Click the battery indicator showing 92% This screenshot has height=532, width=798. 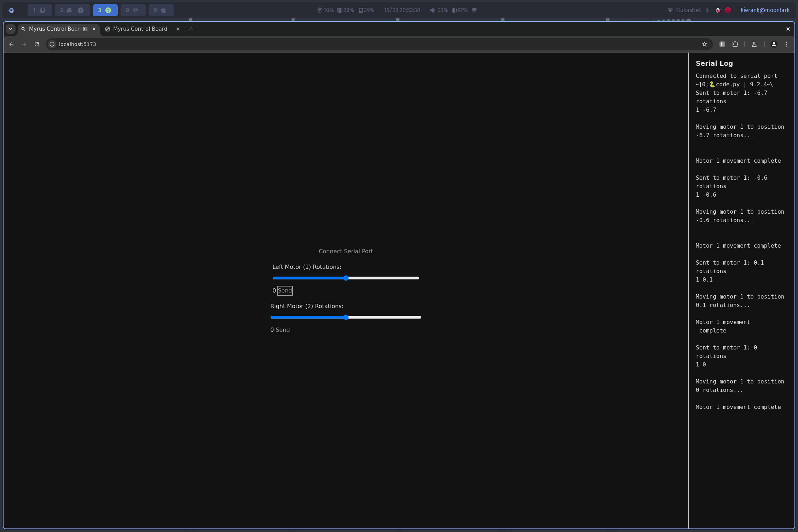[x=460, y=10]
